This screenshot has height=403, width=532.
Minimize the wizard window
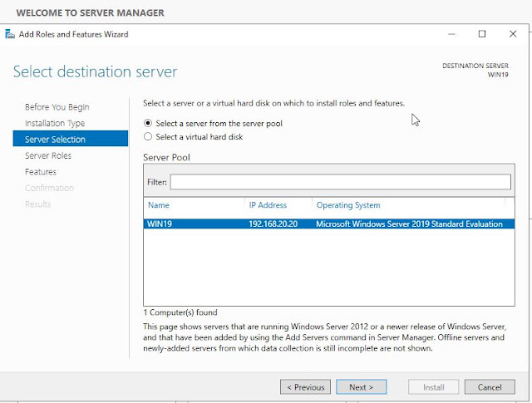tap(451, 34)
